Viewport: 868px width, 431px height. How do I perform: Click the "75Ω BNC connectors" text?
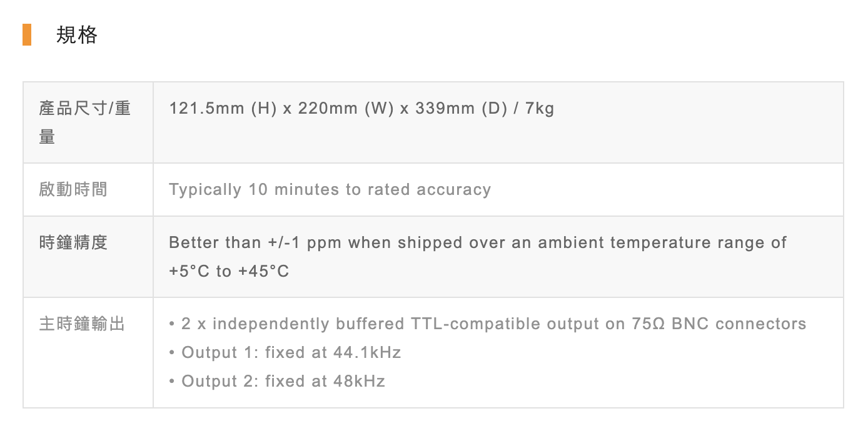(x=735, y=324)
